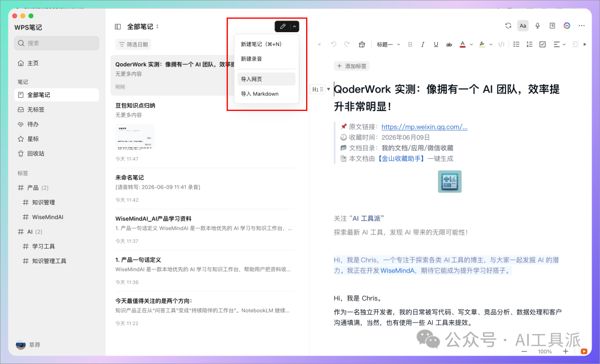Select the 知识管理工具 tag
The width and height of the screenshot is (600, 364).
pyautogui.click(x=57, y=261)
